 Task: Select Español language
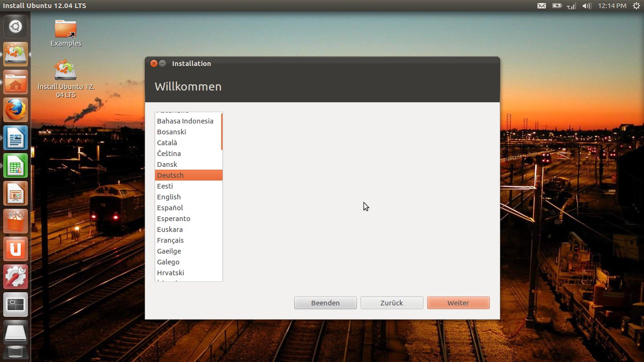click(x=188, y=208)
